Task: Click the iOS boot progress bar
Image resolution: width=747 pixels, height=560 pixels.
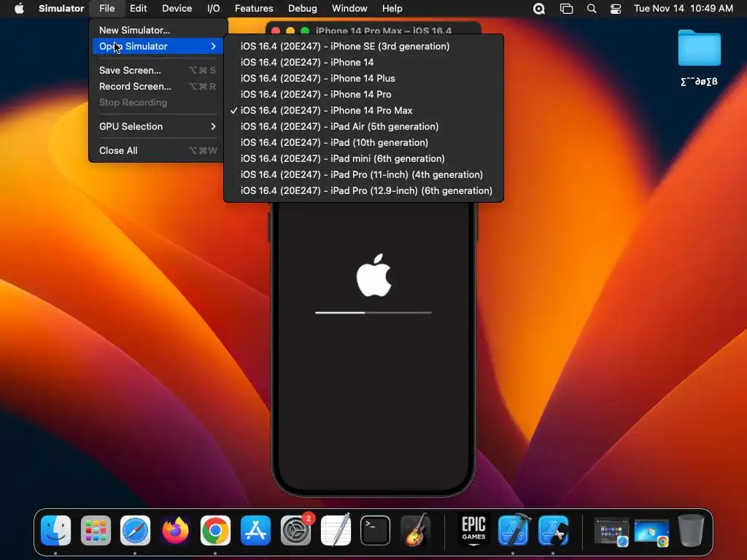Action: tap(373, 313)
